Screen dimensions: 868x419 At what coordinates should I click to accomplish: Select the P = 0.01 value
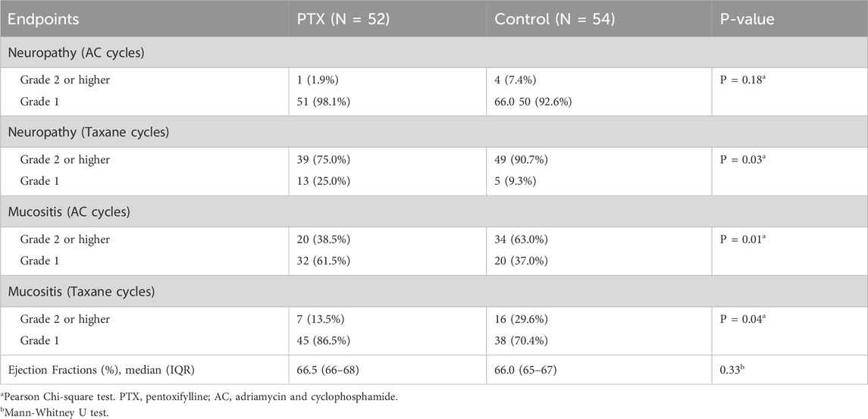pos(747,239)
